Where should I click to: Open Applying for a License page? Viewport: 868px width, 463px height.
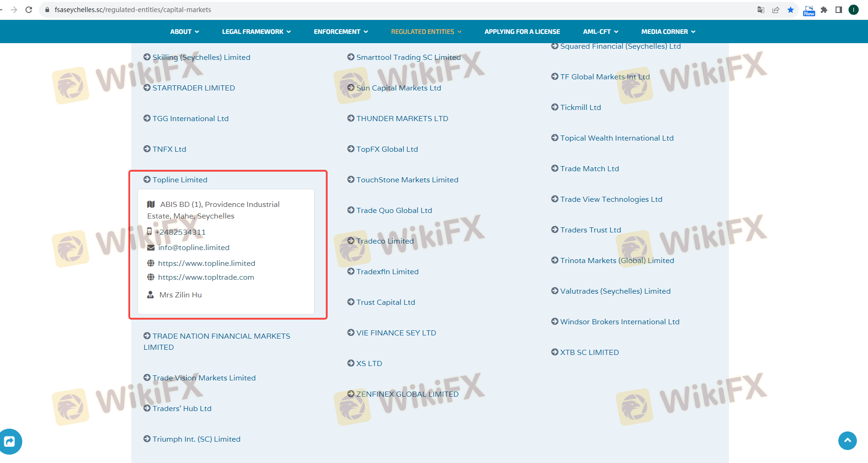click(x=522, y=32)
